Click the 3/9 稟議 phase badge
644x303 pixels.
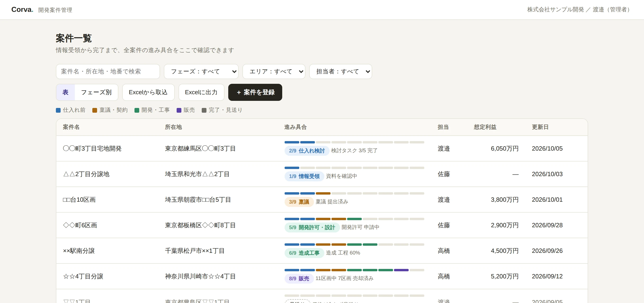[299, 202]
